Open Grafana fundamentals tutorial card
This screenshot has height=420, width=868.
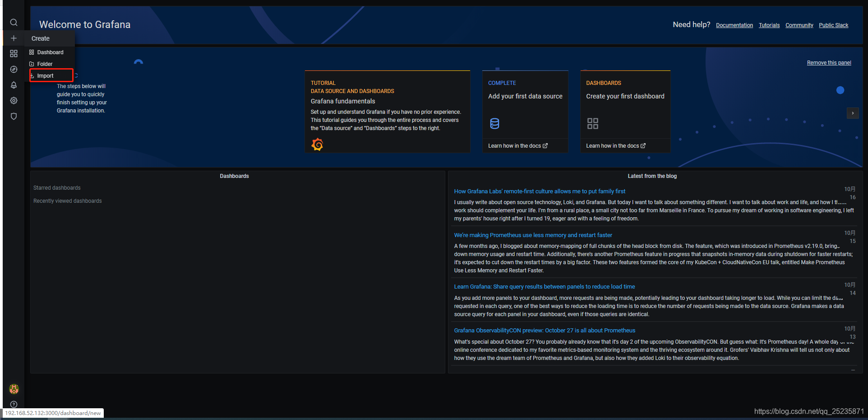pyautogui.click(x=387, y=112)
